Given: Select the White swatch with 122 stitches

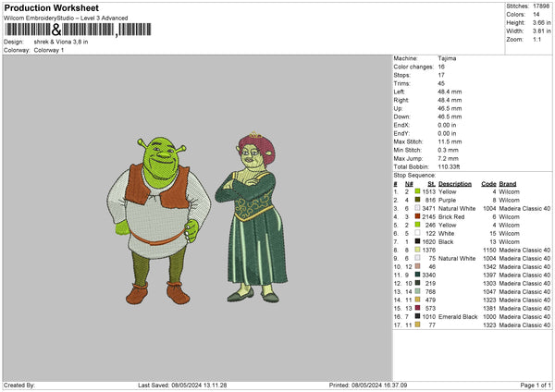Looking at the screenshot, I should pos(418,233).
